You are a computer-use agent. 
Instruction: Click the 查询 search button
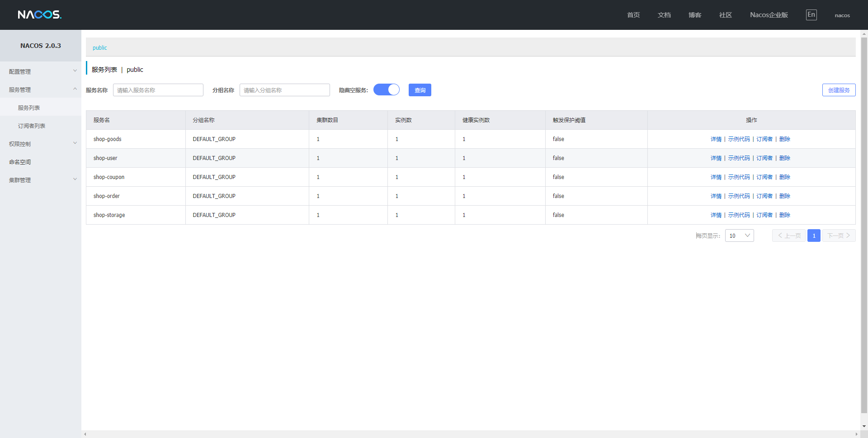pyautogui.click(x=420, y=90)
